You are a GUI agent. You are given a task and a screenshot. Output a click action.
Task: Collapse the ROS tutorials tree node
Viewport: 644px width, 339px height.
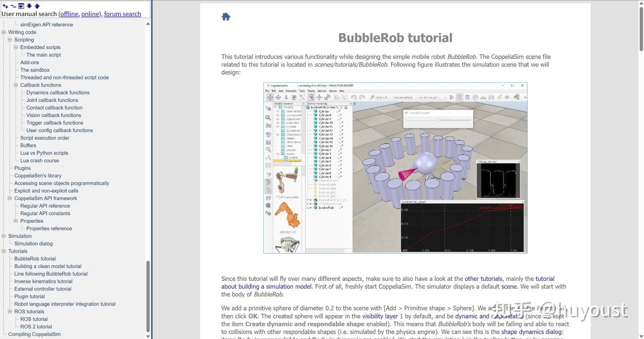point(10,311)
